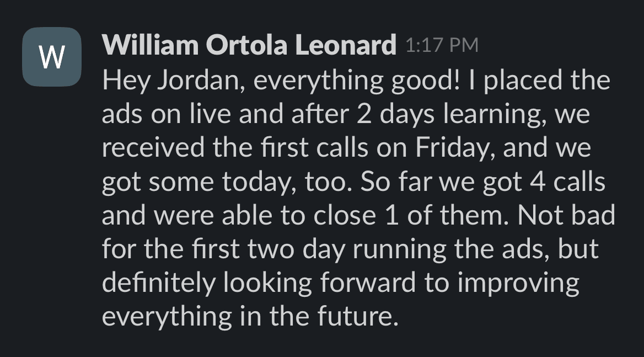
Task: Click the 1:17 PM message timestamp
Action: [x=442, y=45]
